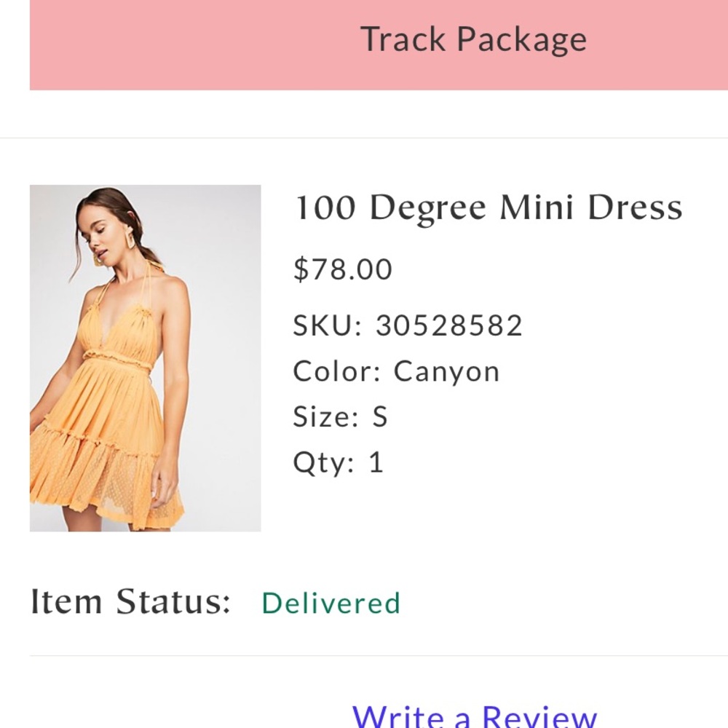Image resolution: width=728 pixels, height=728 pixels.
Task: Select the SKU number 30528582
Action: pyautogui.click(x=448, y=325)
